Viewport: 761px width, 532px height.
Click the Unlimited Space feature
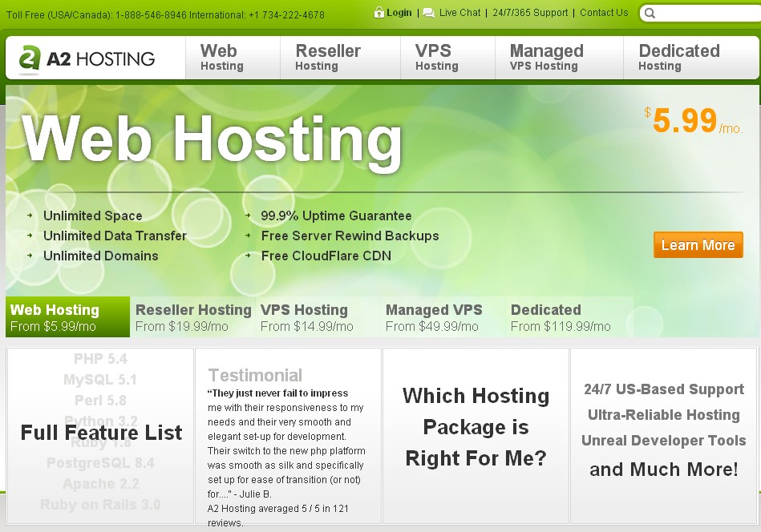(93, 216)
